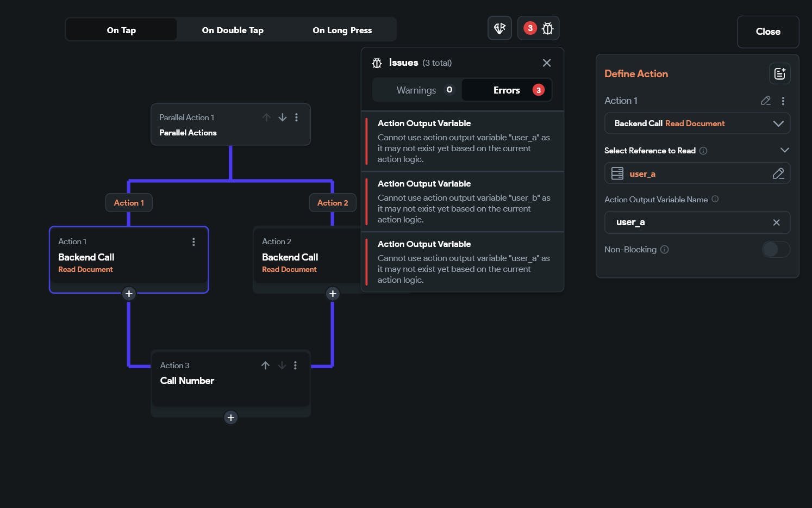The height and width of the screenshot is (508, 812).
Task: Move Action 3 Call Number up
Action: pyautogui.click(x=265, y=365)
